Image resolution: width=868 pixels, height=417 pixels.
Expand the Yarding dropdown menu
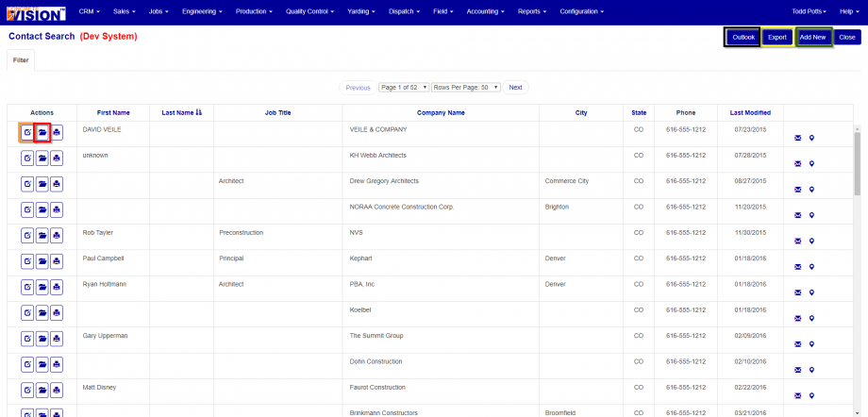tap(361, 11)
